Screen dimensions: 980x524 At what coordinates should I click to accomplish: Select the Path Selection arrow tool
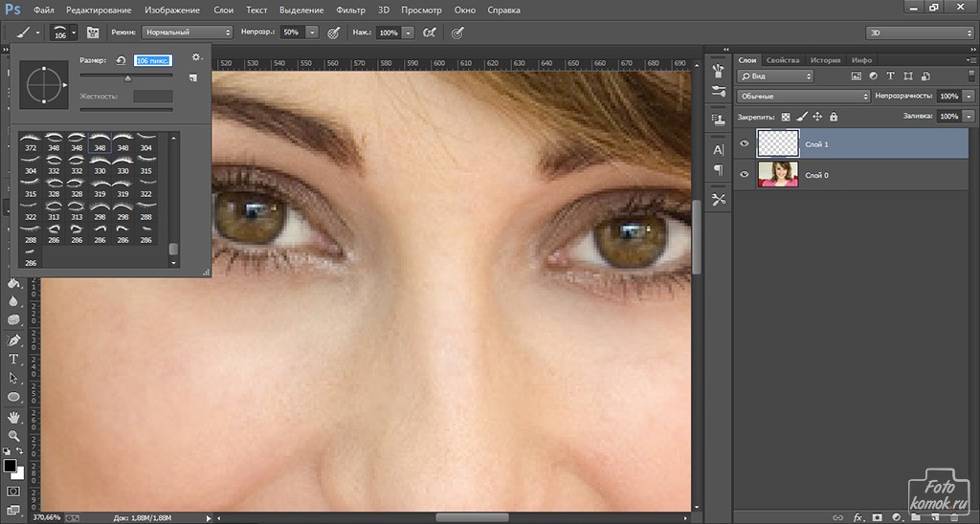tap(13, 378)
